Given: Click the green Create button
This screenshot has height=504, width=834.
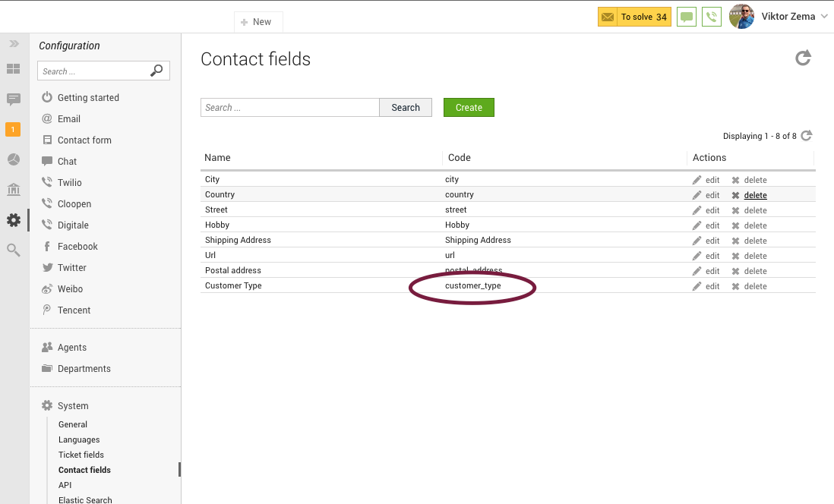Looking at the screenshot, I should point(469,107).
